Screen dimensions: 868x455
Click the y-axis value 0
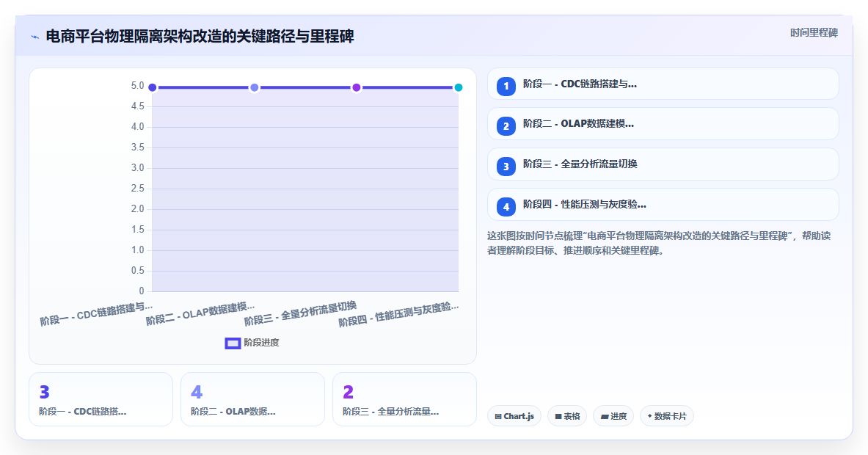click(141, 291)
